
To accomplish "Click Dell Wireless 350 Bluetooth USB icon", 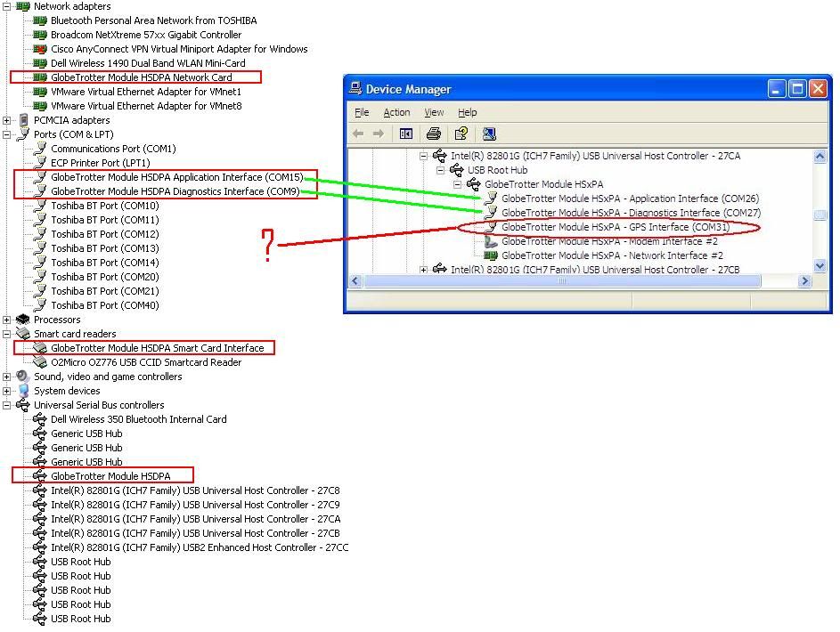I will (40, 419).
